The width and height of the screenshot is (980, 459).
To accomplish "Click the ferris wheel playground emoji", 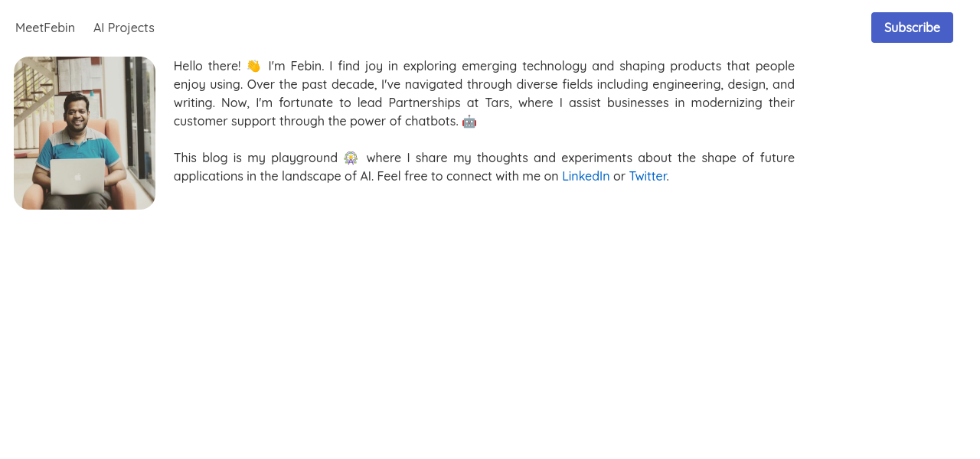I will coord(351,158).
